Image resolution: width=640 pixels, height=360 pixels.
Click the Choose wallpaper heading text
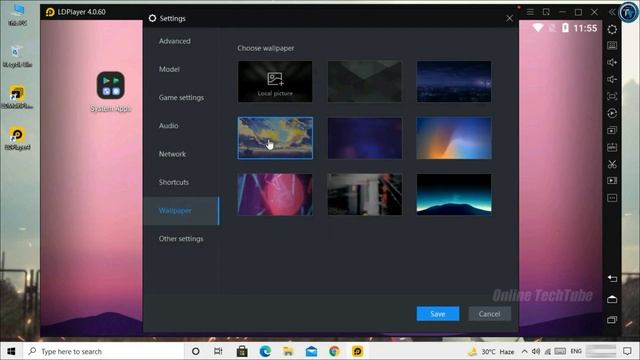266,48
